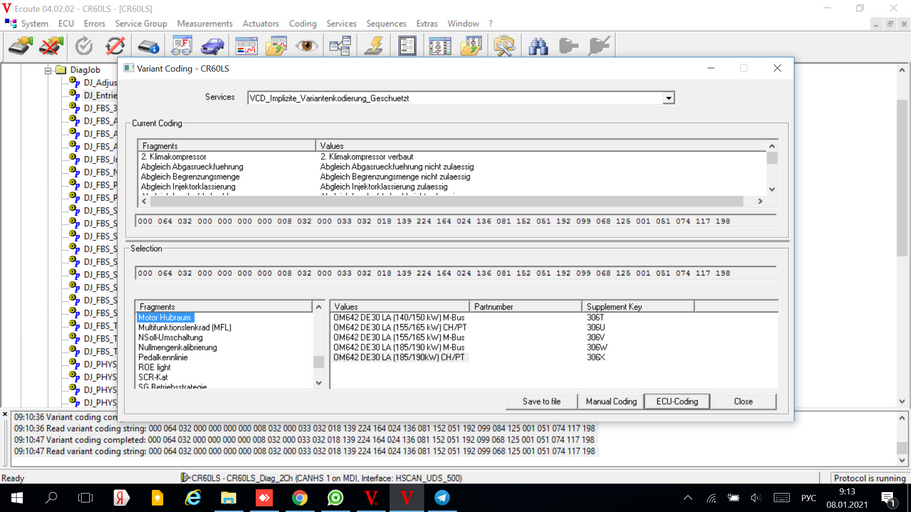911x512 pixels.
Task: Open the Measurements menu
Action: pos(205,24)
